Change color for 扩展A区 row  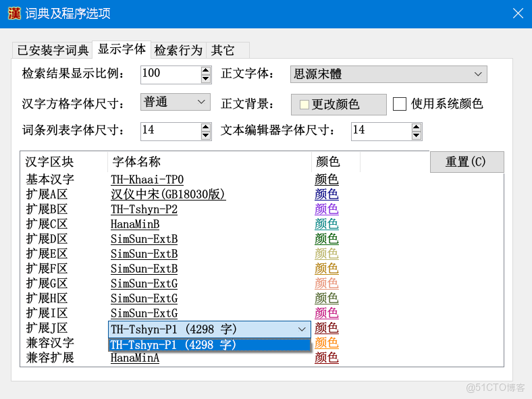click(x=327, y=194)
